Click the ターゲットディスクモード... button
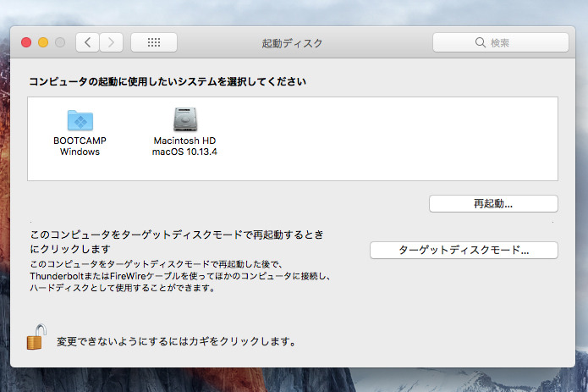Screen dimensions: 588x392 coord(464,251)
